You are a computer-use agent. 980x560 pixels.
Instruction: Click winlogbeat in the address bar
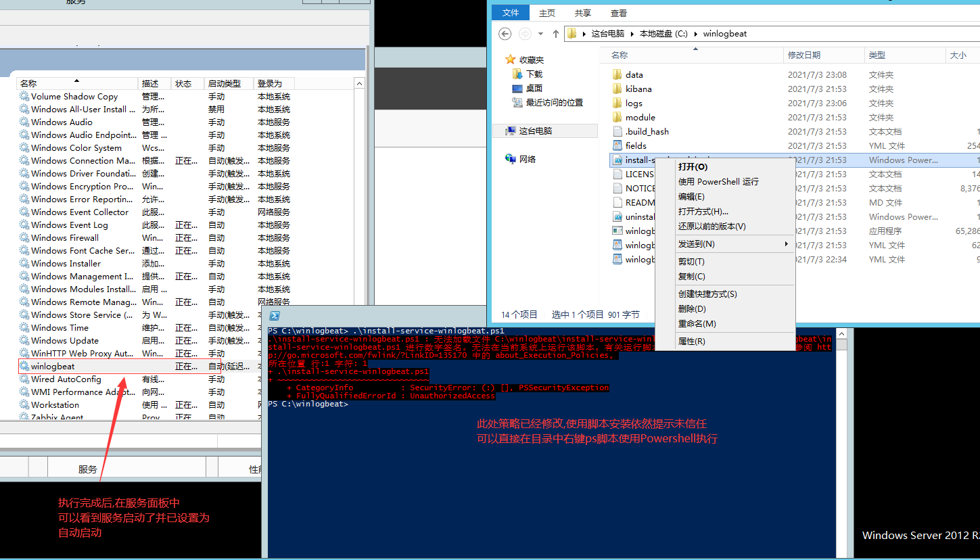click(x=725, y=34)
